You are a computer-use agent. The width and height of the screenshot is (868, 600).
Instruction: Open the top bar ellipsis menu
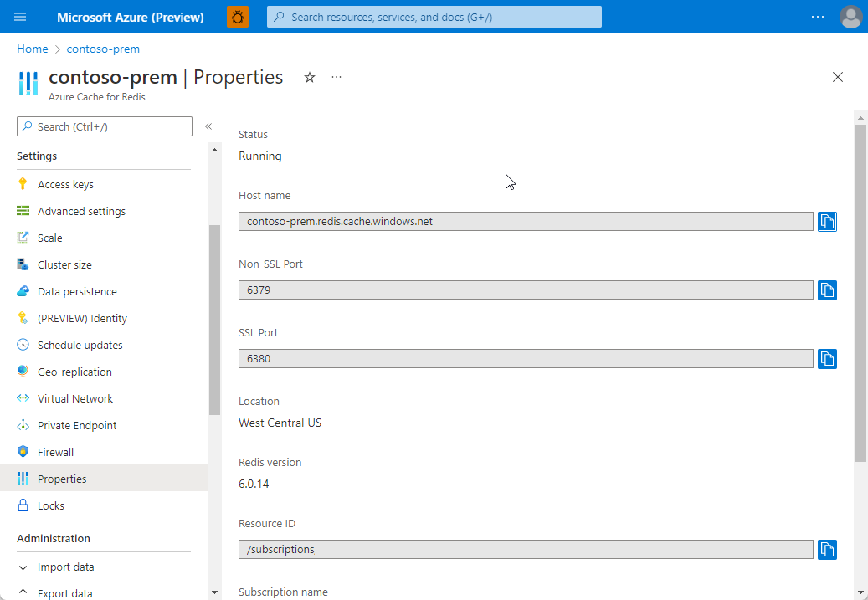818,16
